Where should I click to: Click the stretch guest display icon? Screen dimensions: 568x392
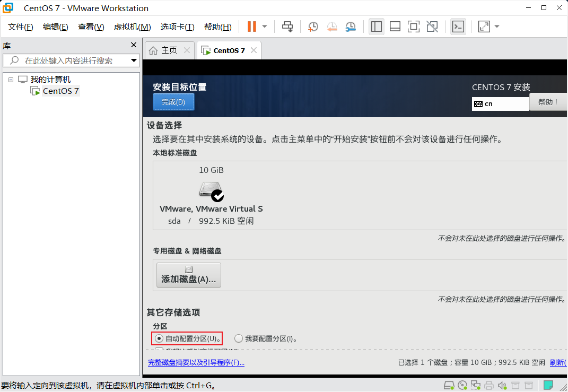point(484,27)
